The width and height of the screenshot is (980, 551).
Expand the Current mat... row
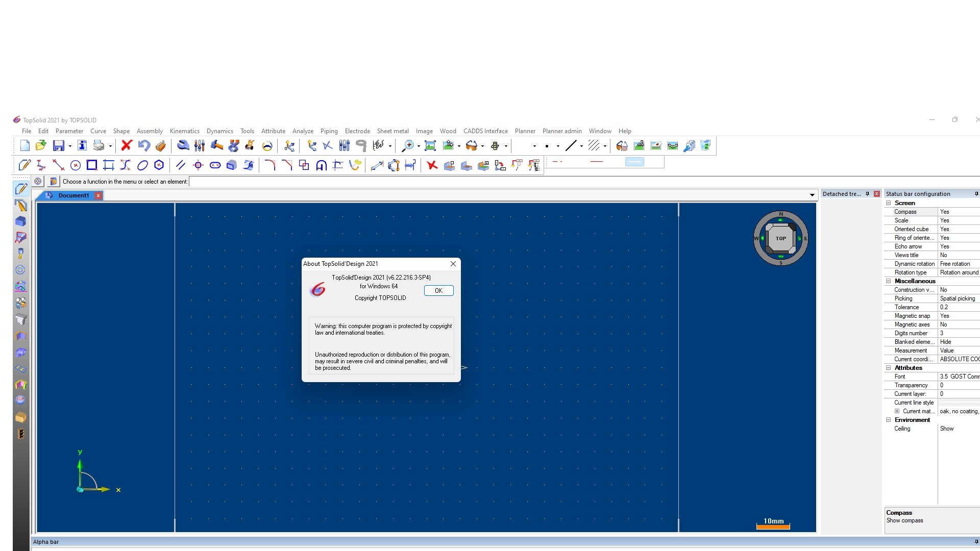click(897, 411)
